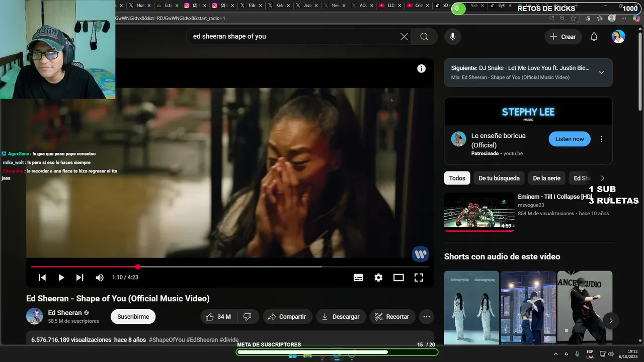Click the video info card icon
Viewport: 644px width, 362px height.
click(421, 69)
